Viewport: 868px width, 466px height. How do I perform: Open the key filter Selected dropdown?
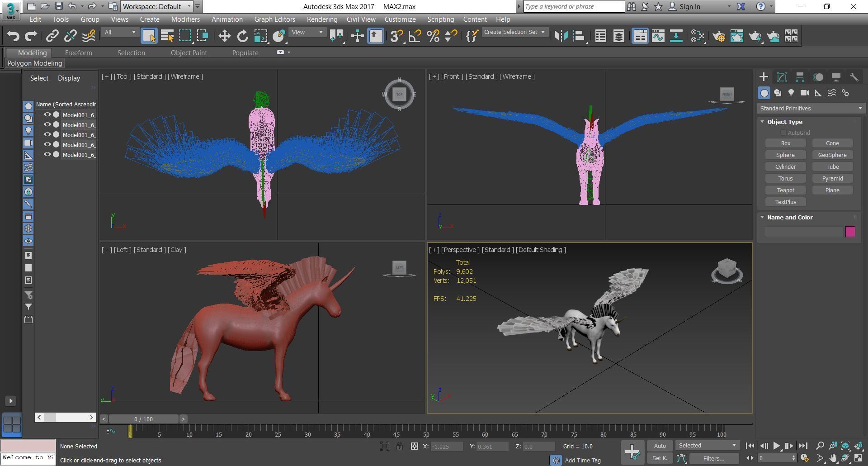[x=708, y=446]
